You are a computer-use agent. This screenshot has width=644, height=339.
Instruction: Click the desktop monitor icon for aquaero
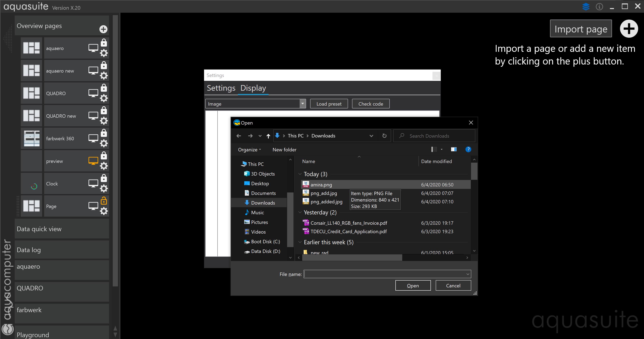tap(93, 48)
